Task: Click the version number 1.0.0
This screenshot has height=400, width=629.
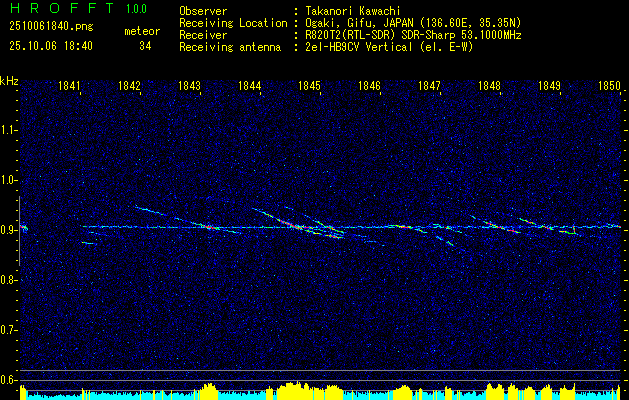Action: 136,8
